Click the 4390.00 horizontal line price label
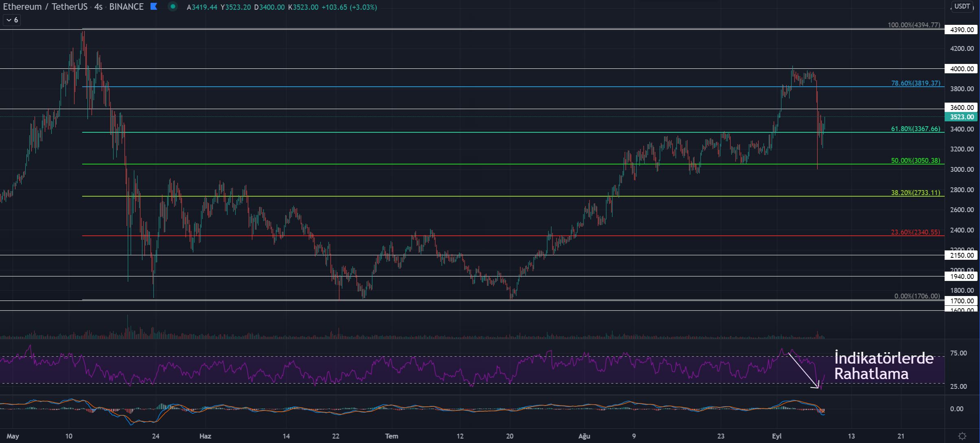The width and height of the screenshot is (980, 443). [x=962, y=30]
